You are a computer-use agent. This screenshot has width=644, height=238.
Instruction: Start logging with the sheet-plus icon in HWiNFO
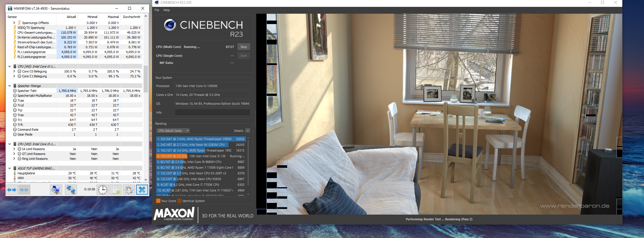pyautogui.click(x=116, y=190)
